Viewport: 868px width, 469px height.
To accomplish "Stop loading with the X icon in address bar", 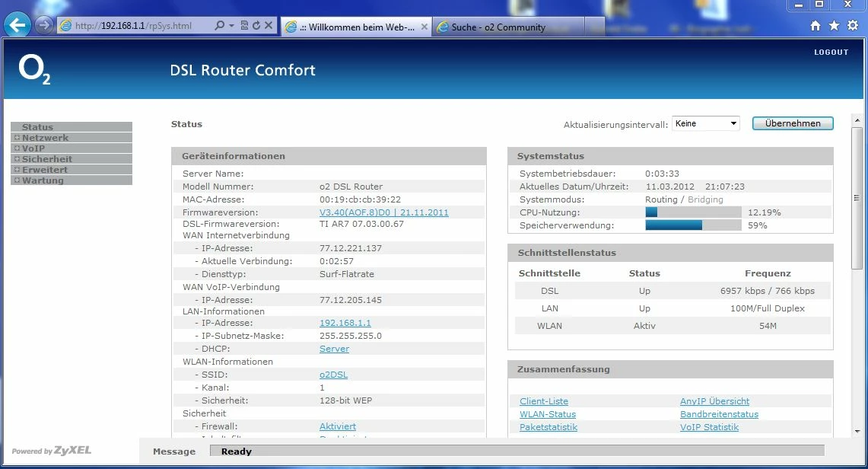I will tap(269, 25).
